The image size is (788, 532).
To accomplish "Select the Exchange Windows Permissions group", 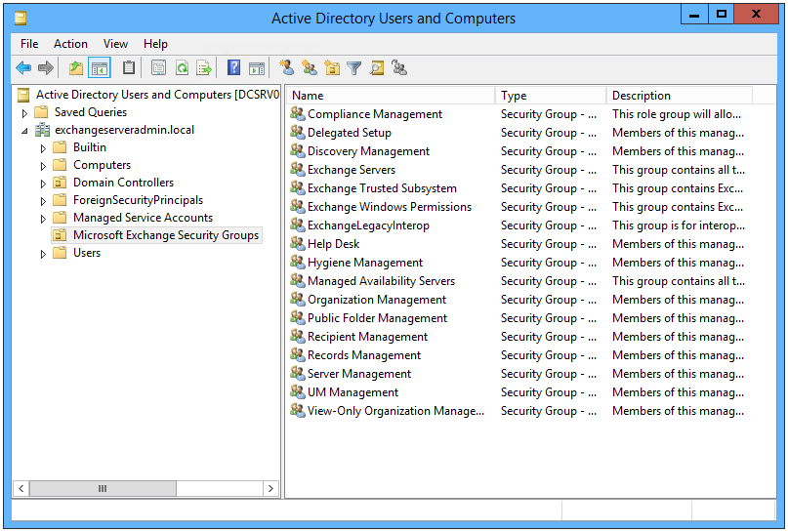I will (390, 207).
